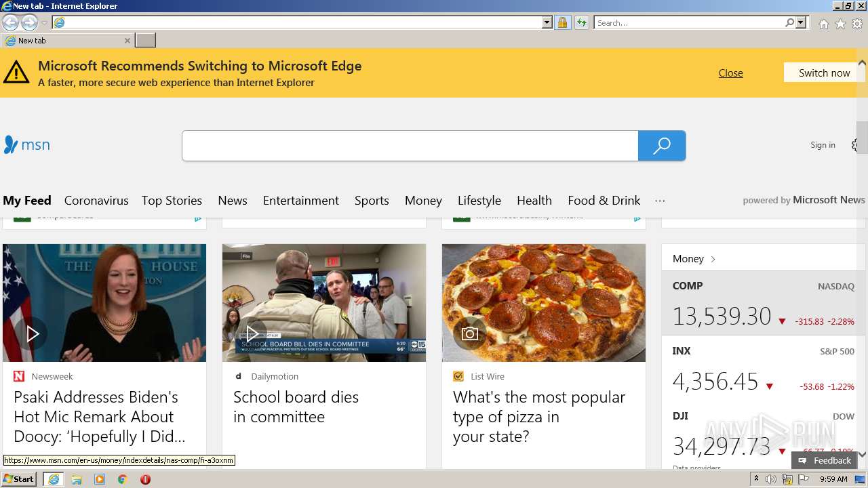Open the Food & Drink category
868x488 pixels.
(x=604, y=201)
